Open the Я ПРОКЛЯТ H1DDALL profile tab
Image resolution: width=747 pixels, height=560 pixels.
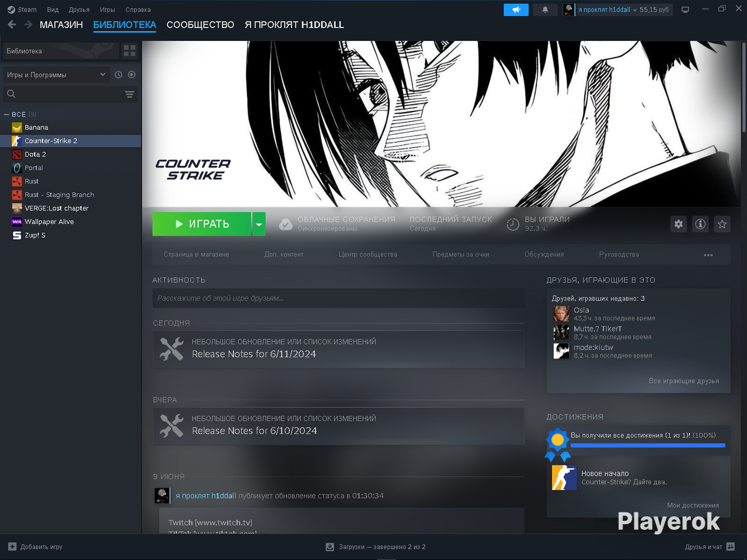(294, 25)
